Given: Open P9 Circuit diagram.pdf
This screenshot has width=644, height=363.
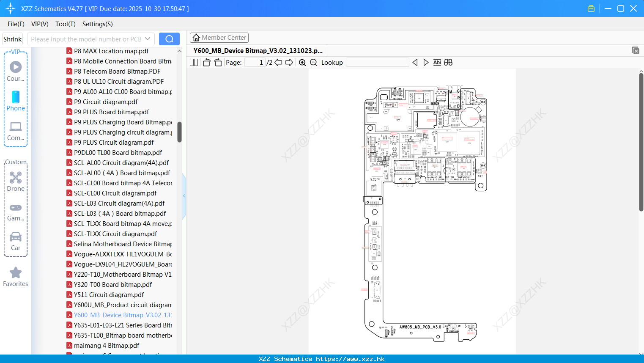Looking at the screenshot, I should [106, 102].
